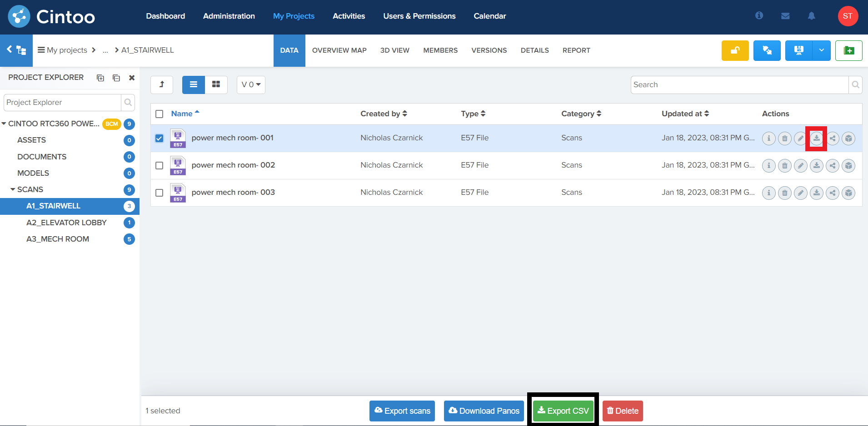
Task: Uncheck power mech room- 001 checkbox
Action: pos(159,138)
